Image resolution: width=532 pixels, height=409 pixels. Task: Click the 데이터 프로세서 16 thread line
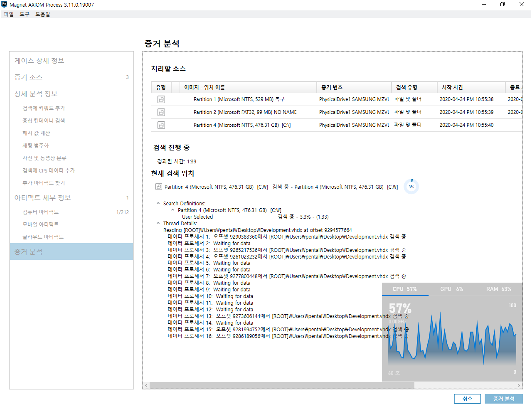288,336
